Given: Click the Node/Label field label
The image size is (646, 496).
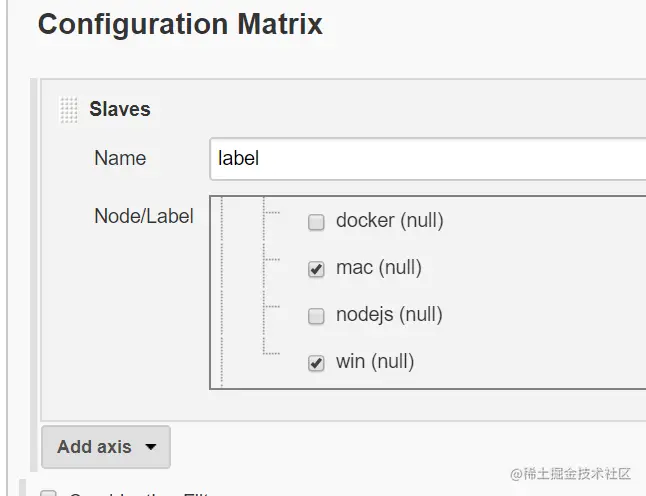Looking at the screenshot, I should click(144, 216).
